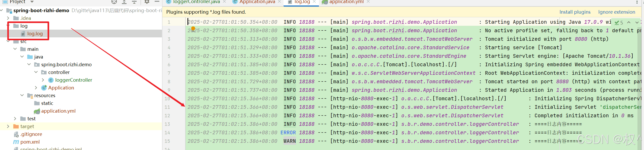The width and height of the screenshot is (644, 150).
Task: Switch to the application.yml tab
Action: click(x=346, y=2)
